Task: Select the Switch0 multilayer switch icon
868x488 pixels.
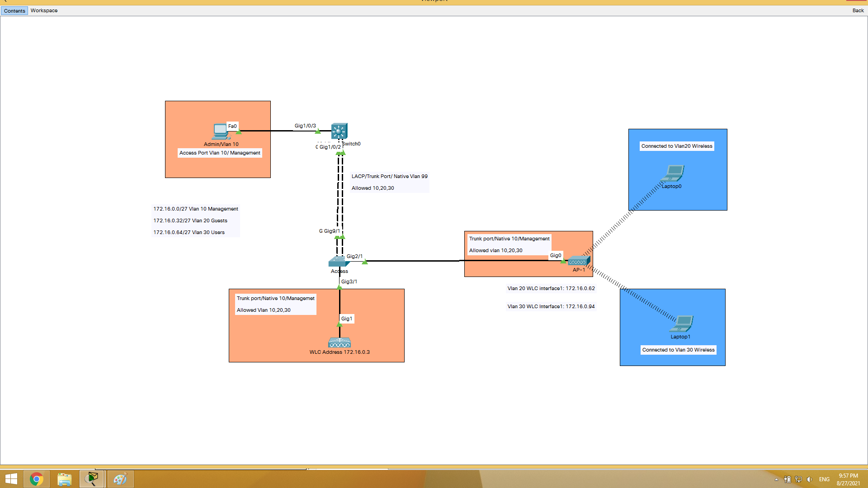Action: coord(339,131)
